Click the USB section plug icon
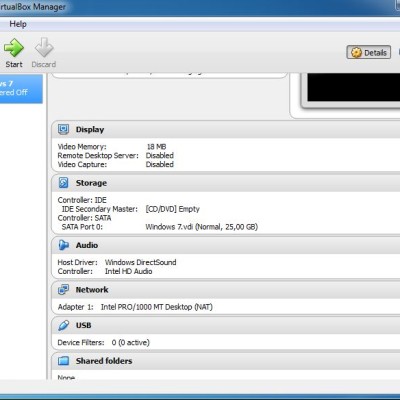This screenshot has height=400, width=400. (63, 325)
